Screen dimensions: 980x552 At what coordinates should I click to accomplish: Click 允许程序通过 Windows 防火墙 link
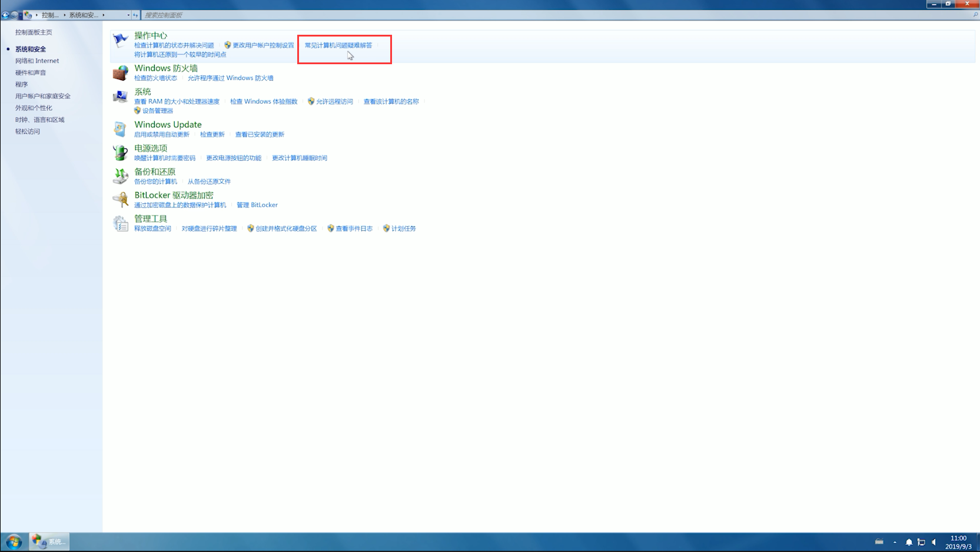click(x=231, y=78)
